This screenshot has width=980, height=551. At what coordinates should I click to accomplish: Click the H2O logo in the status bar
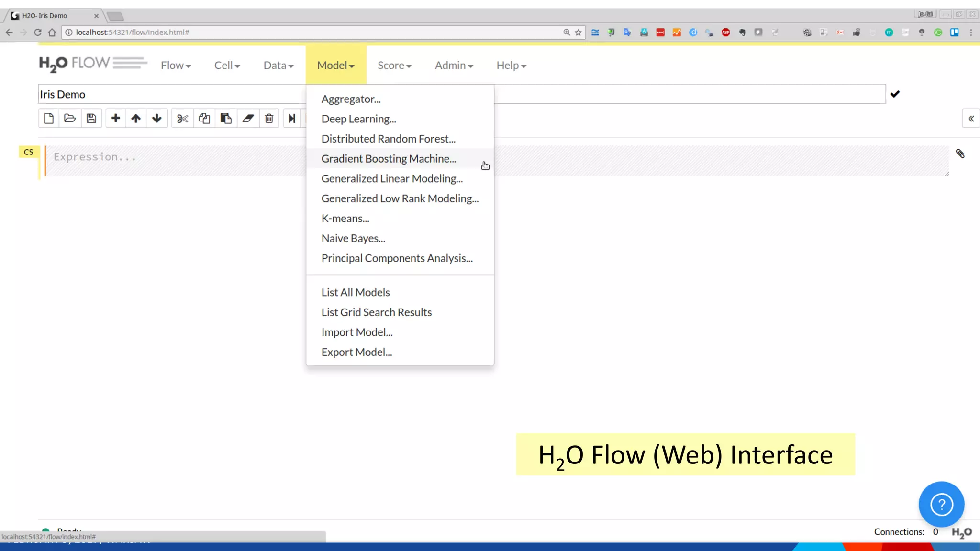click(962, 532)
